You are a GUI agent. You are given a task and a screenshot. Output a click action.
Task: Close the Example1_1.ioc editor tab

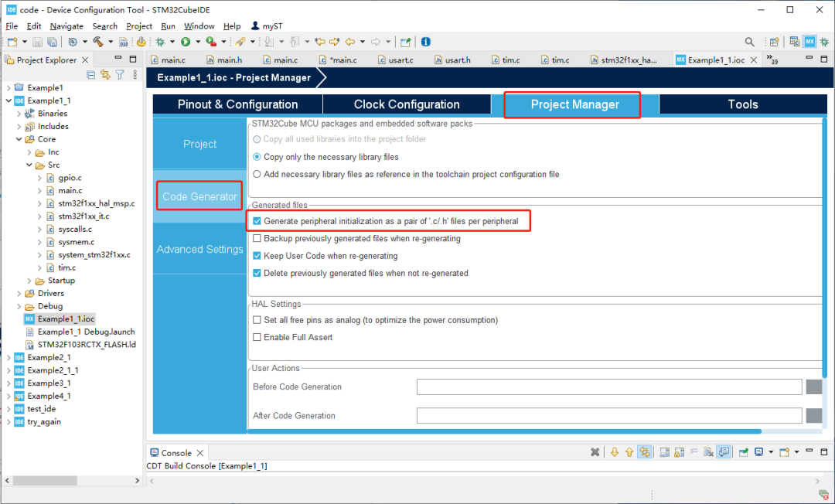754,60
